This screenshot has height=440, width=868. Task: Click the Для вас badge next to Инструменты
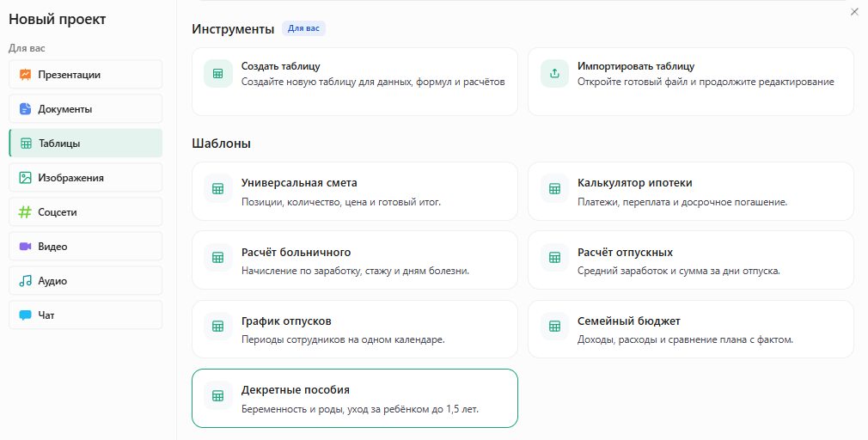coord(303,28)
